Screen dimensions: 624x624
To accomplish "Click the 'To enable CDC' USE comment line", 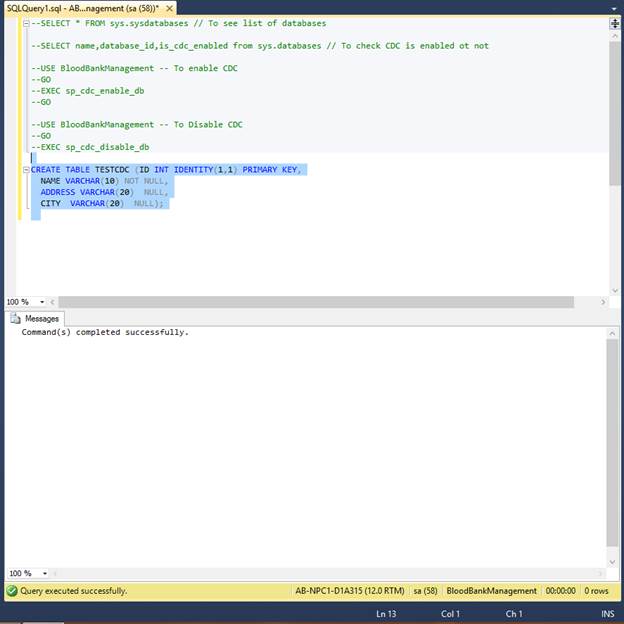I will 135,68.
